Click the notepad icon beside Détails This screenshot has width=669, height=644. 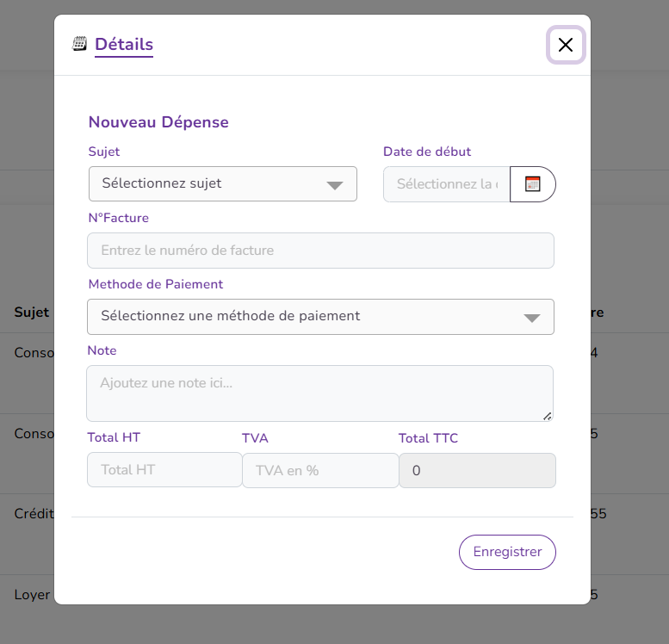79,44
